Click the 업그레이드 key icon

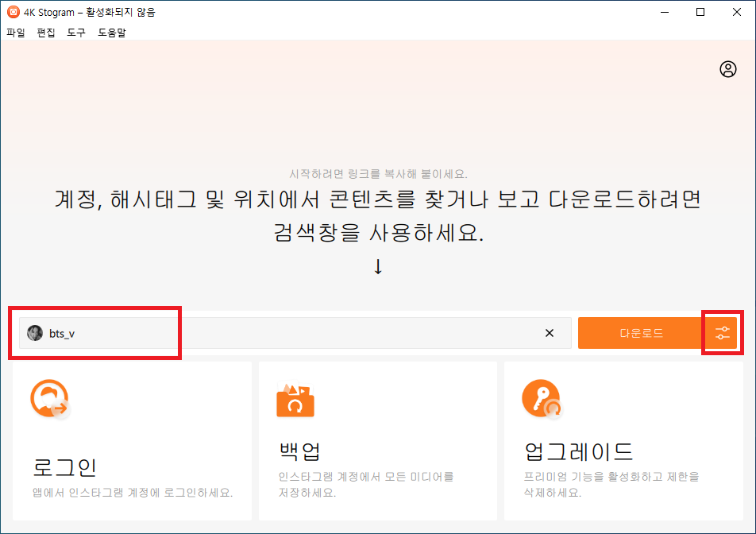tap(542, 398)
